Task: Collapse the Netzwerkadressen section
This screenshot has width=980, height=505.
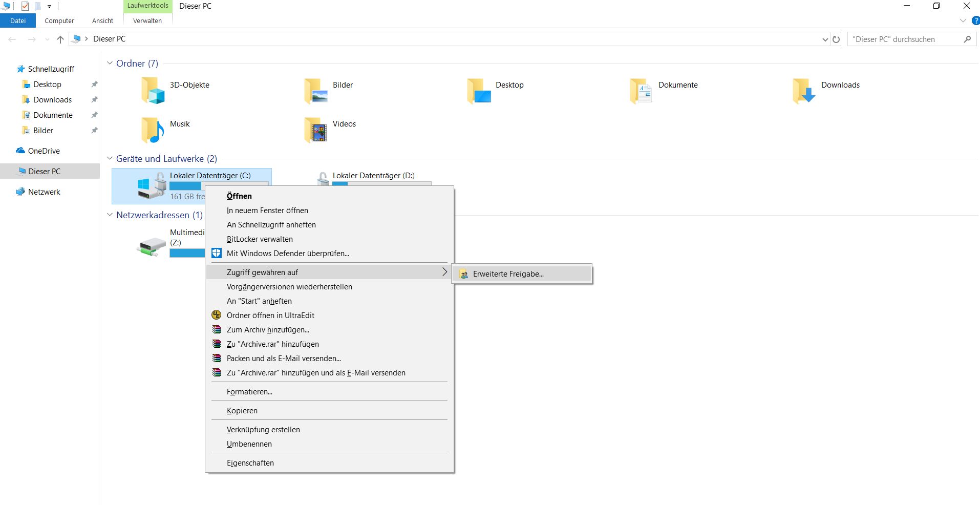Action: point(110,215)
